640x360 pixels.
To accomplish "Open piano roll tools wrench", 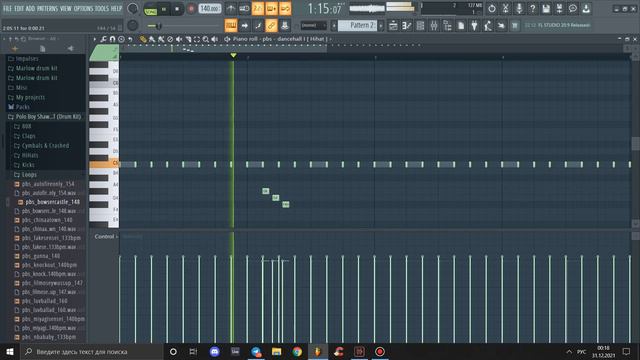I will (103, 39).
